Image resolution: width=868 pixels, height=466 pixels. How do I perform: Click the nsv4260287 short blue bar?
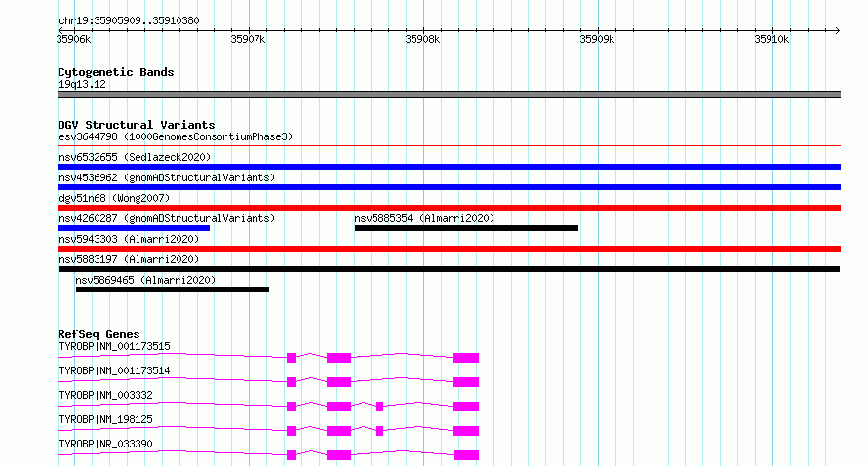(x=134, y=228)
